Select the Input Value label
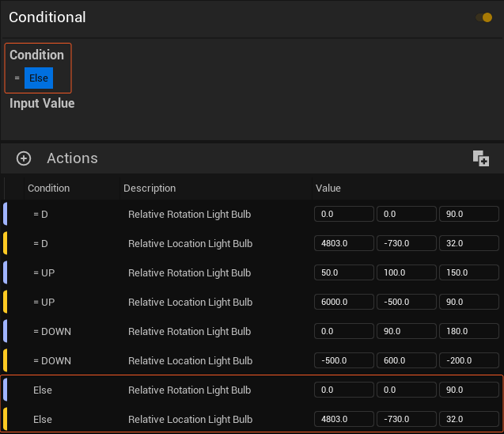Viewport: 504px width, 434px height. coord(42,104)
